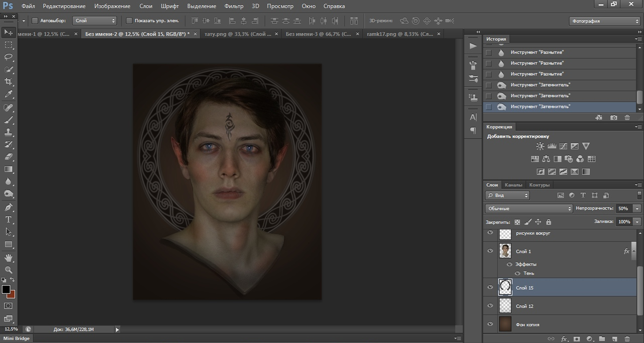The width and height of the screenshot is (644, 343).
Task: Open the Непрозрачность opacity dropdown arrow
Action: pos(637,209)
